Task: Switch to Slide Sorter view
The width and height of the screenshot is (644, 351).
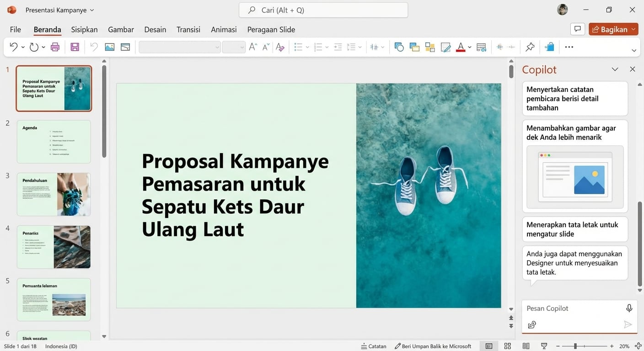Action: pyautogui.click(x=508, y=346)
